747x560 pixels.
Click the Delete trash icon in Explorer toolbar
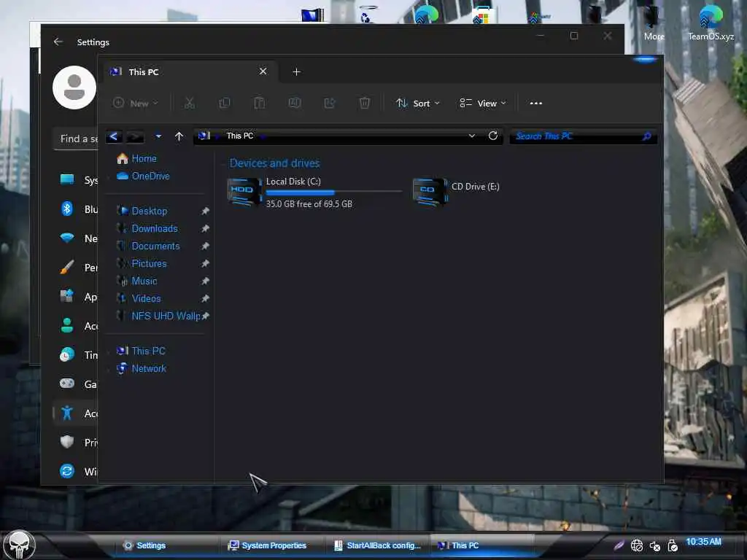tap(365, 103)
